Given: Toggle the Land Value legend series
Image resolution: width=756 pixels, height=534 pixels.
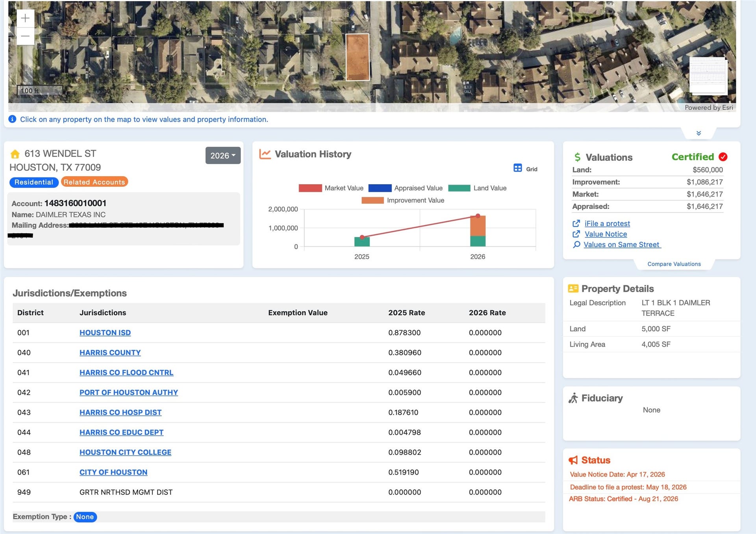Looking at the screenshot, I should 477,188.
